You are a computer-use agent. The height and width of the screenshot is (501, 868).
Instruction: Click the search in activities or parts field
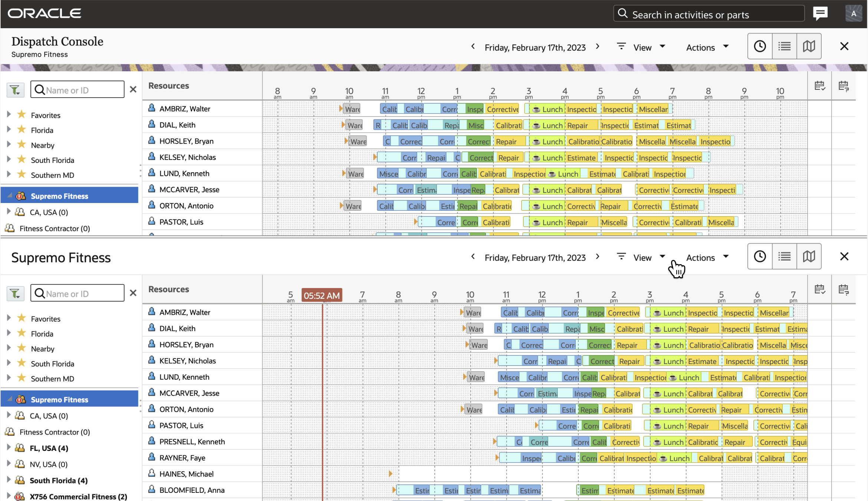tap(708, 14)
